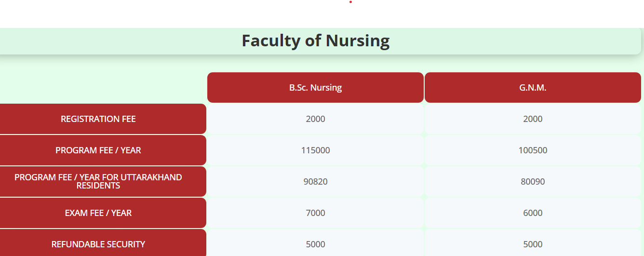The width and height of the screenshot is (644, 256).
Task: Click the dark green banner at top
Action: pos(193,13)
